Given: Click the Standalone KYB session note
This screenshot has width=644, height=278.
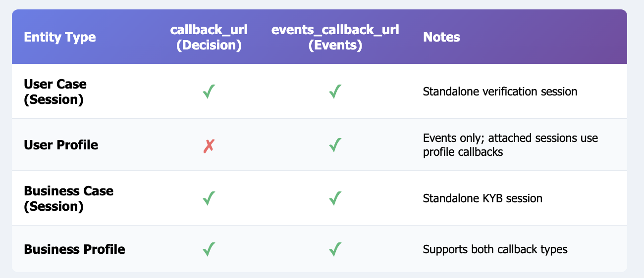Looking at the screenshot, I should 483,198.
